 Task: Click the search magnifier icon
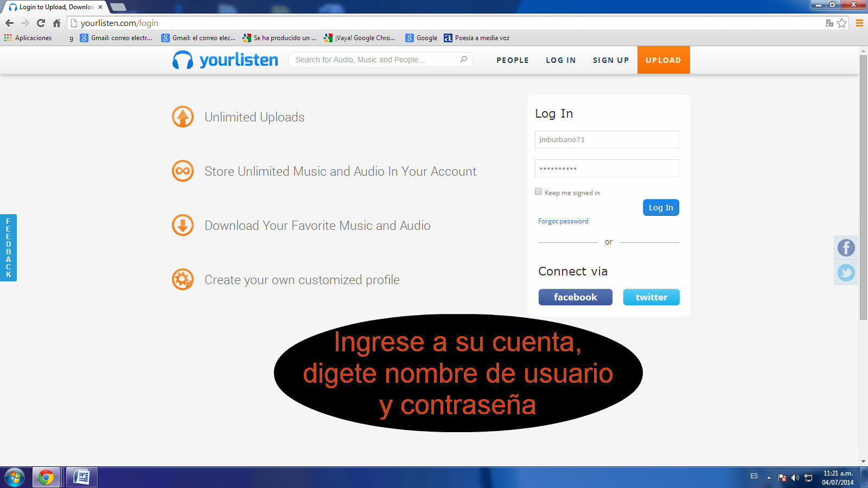[x=463, y=60]
